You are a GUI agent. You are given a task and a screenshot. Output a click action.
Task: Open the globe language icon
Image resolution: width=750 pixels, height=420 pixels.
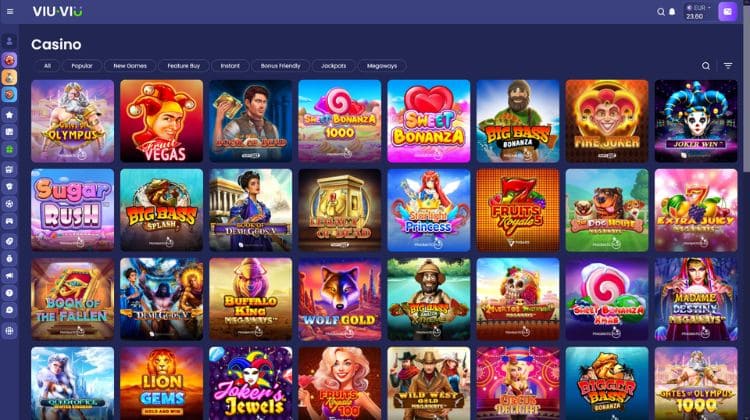coord(9,331)
